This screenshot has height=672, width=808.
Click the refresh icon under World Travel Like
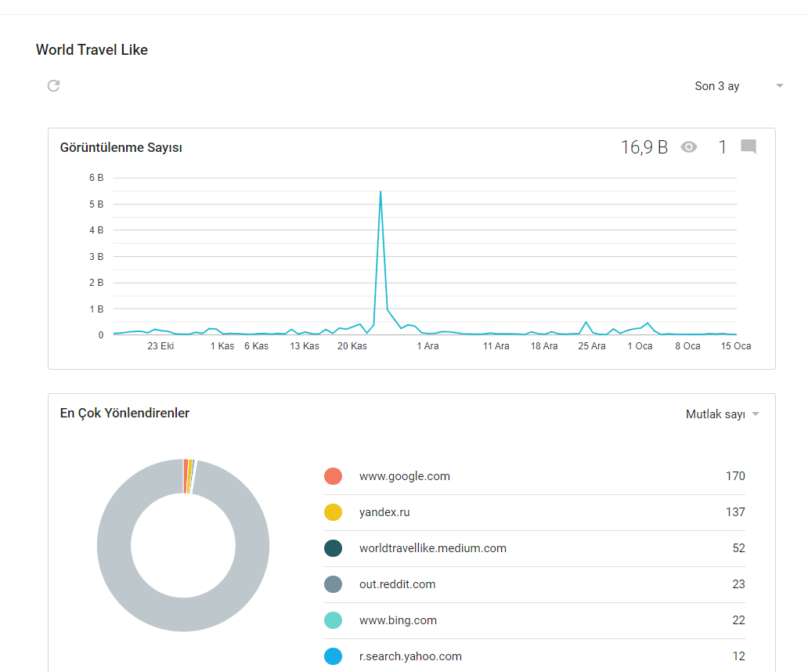point(53,85)
